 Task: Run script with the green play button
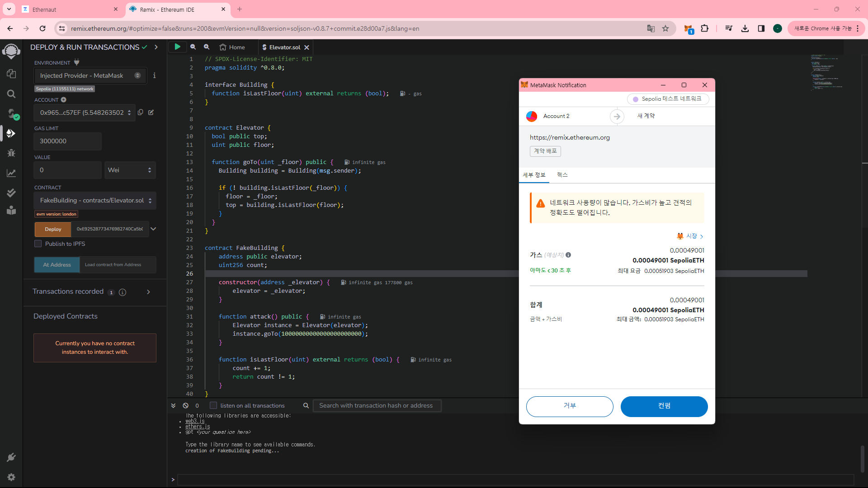[178, 47]
